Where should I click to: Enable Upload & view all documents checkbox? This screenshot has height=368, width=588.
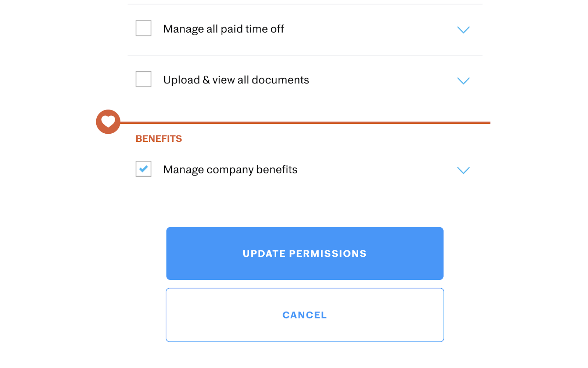[143, 79]
